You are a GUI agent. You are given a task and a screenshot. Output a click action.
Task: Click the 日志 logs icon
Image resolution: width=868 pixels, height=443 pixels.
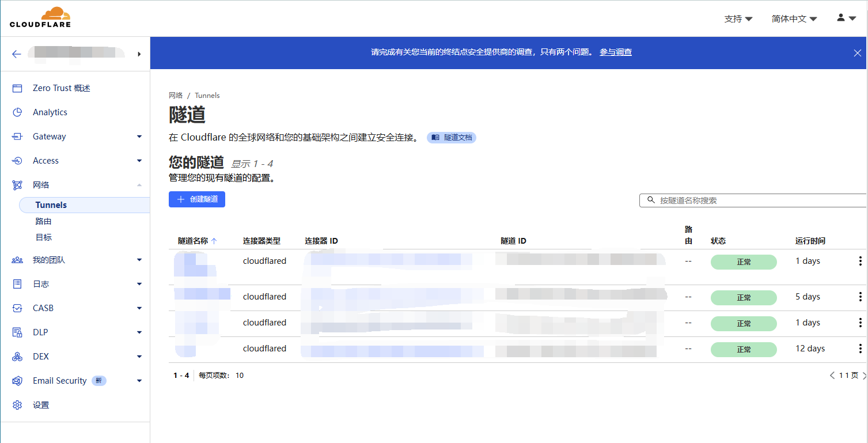pos(17,284)
